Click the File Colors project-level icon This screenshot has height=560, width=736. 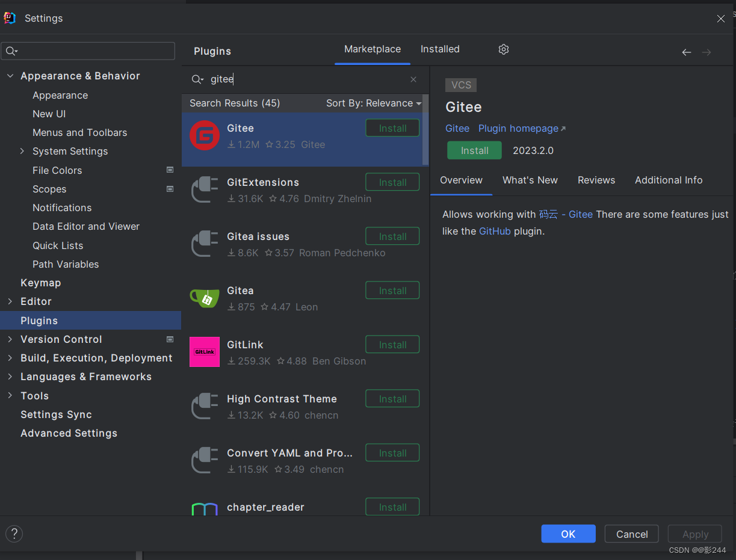170,170
